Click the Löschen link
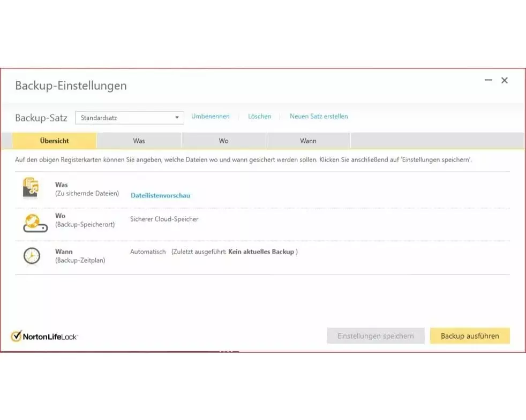This screenshot has width=526, height=420. 259,117
